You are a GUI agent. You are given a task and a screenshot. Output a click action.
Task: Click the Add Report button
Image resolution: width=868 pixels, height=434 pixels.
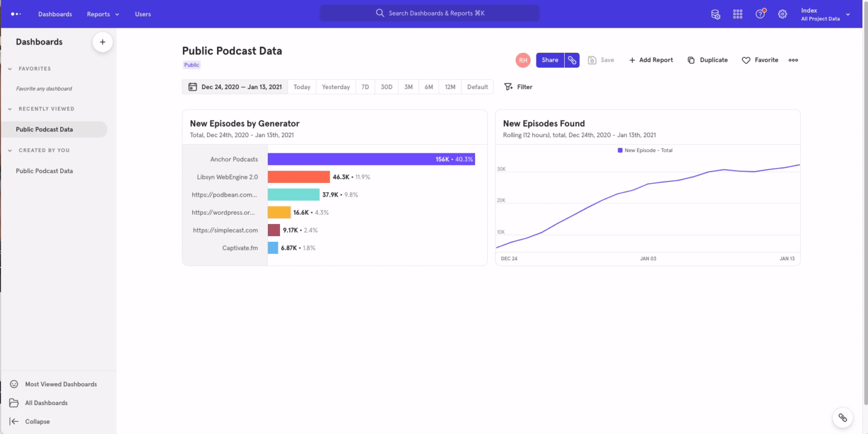click(x=651, y=60)
